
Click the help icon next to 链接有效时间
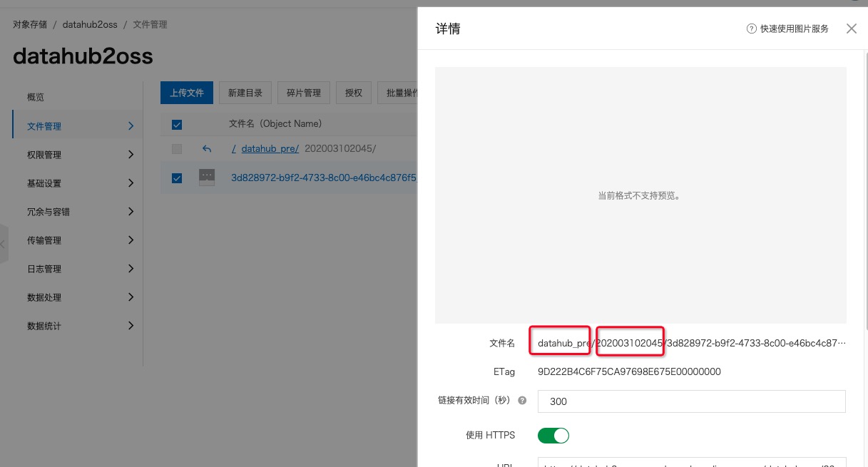(x=522, y=401)
